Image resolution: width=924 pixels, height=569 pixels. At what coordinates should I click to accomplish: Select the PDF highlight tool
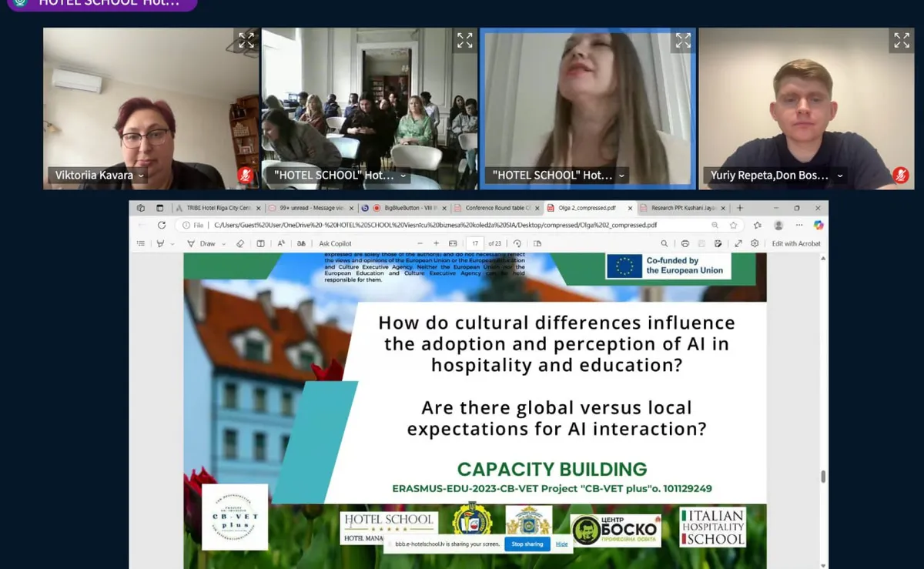160,243
